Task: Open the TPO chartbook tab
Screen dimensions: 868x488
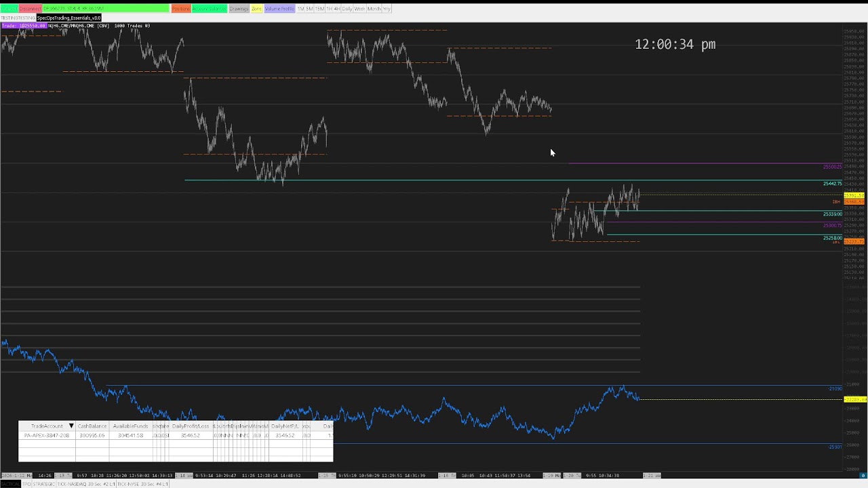Action: click(26, 484)
